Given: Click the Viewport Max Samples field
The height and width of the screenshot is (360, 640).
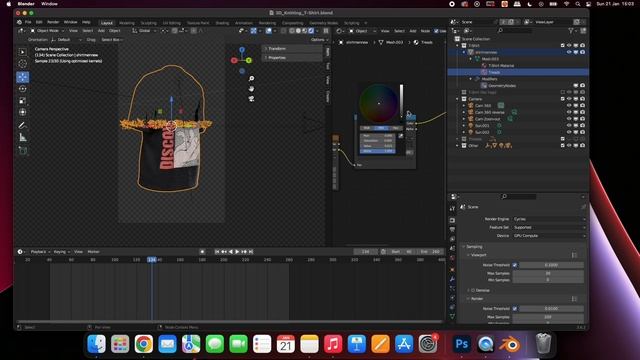Looking at the screenshot, I should 548,273.
